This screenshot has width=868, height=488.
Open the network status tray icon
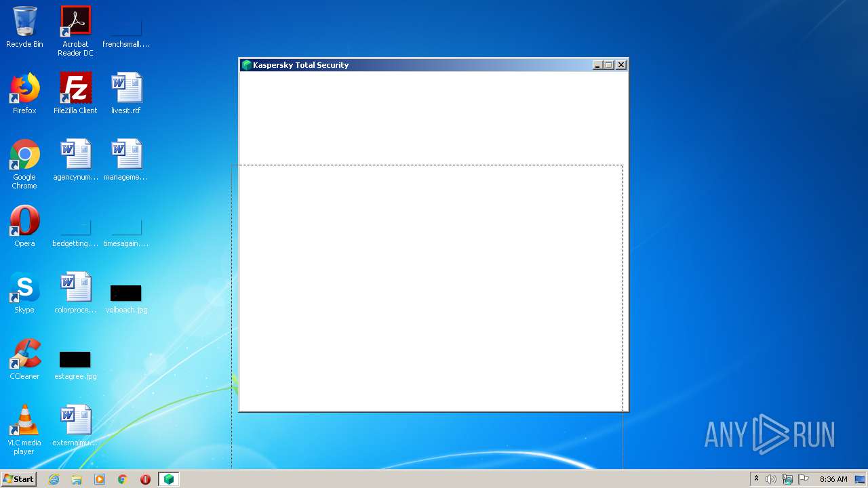pyautogui.click(x=787, y=479)
